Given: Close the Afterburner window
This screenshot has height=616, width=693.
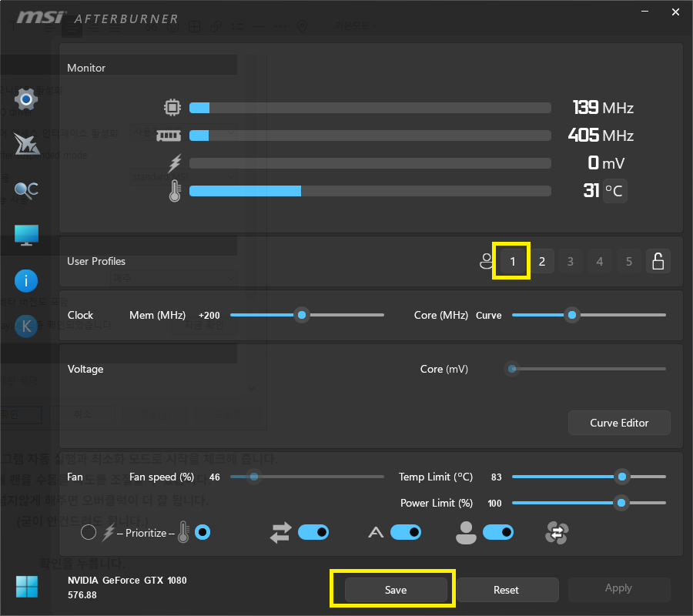Looking at the screenshot, I should (675, 12).
